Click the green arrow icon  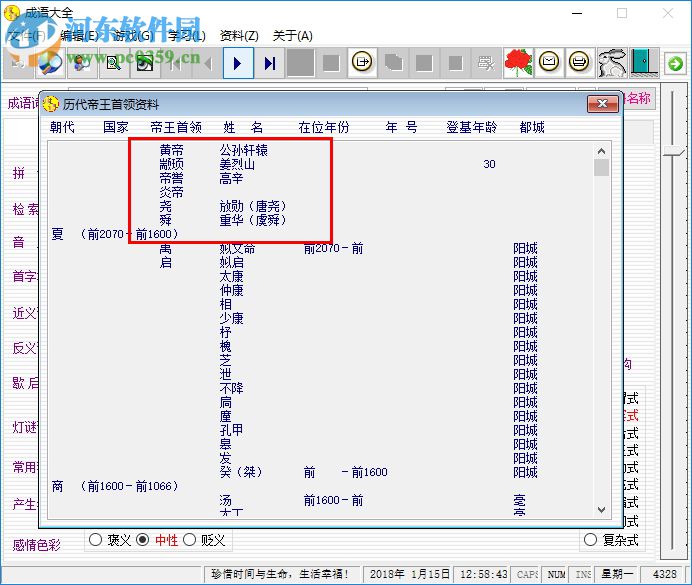675,64
